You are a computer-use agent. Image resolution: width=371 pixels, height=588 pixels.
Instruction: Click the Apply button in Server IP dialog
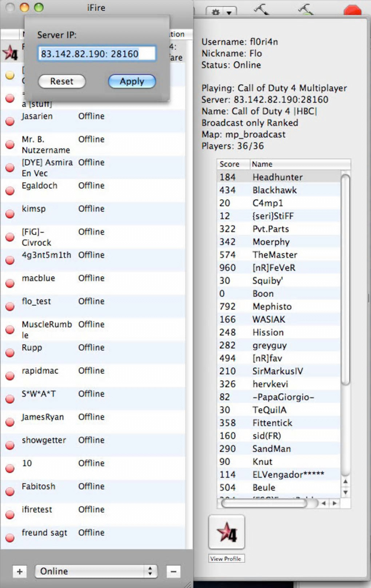(132, 81)
